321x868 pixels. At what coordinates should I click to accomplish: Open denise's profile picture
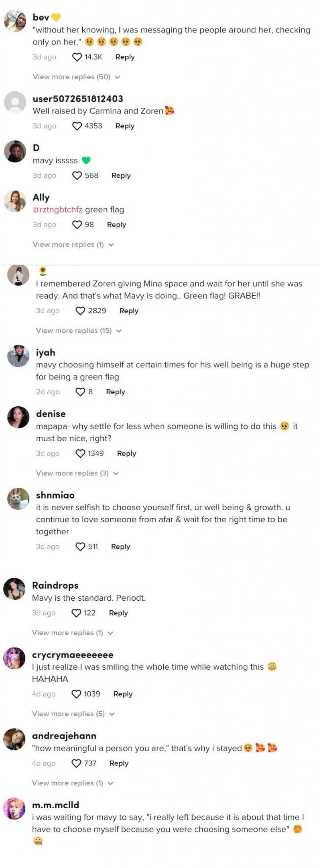click(18, 417)
